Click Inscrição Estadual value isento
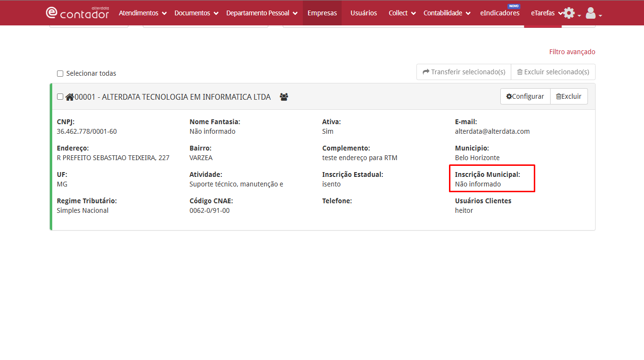Image resolution: width=644 pixels, height=360 pixels. tap(332, 184)
